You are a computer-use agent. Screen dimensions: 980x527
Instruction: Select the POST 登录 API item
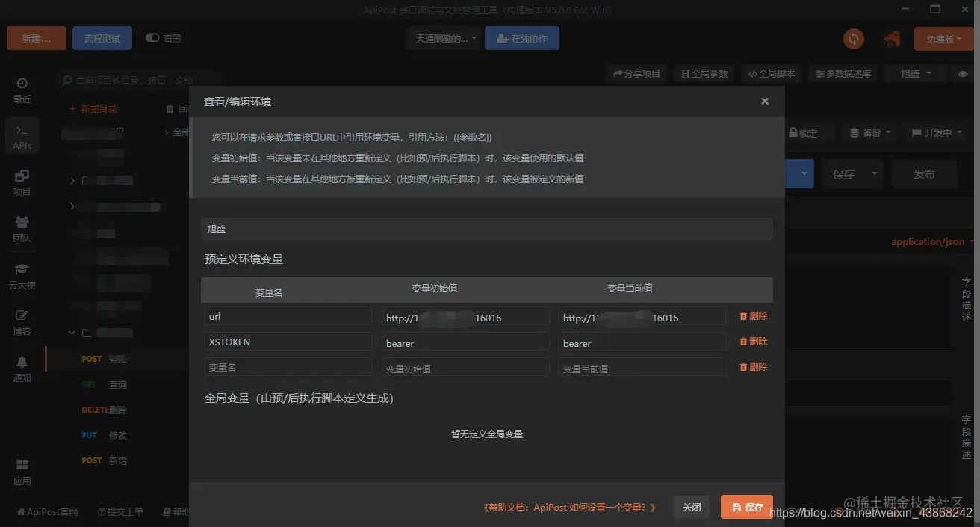pyautogui.click(x=105, y=359)
